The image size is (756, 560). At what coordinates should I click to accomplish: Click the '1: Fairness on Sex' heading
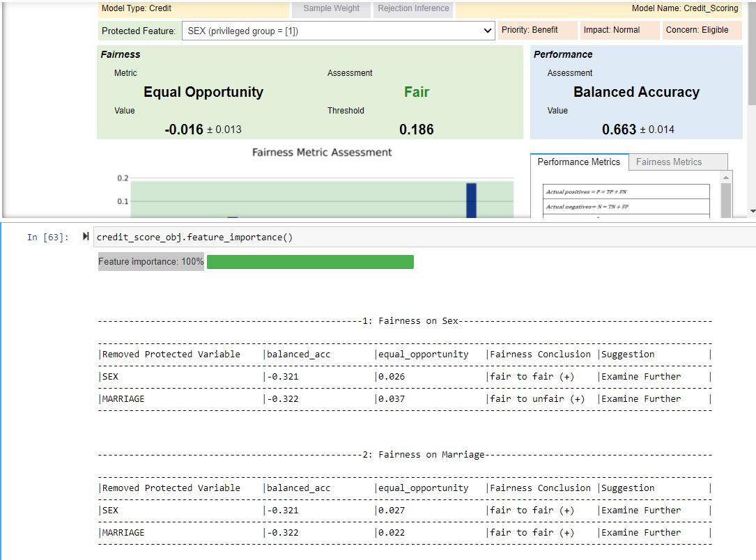coord(410,320)
